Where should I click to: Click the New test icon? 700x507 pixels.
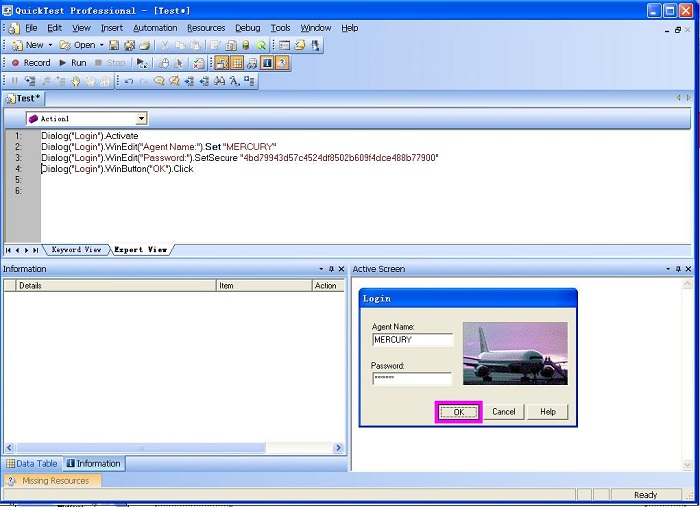tap(17, 45)
